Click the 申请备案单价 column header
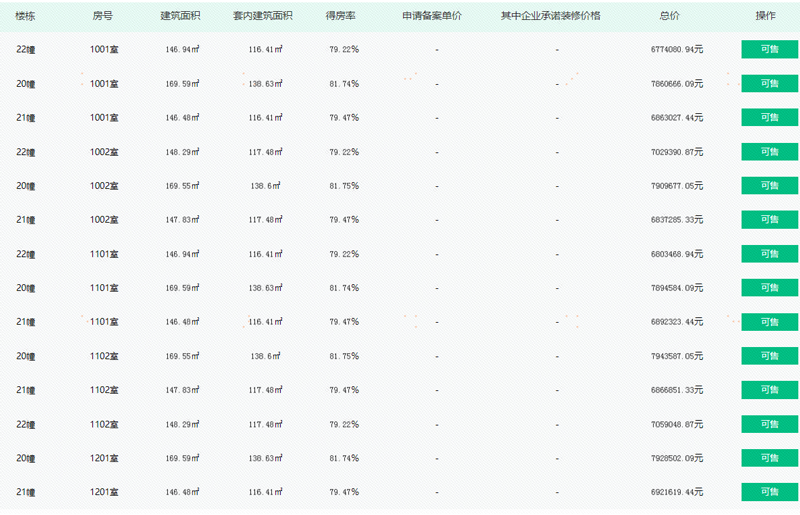 pos(432,16)
